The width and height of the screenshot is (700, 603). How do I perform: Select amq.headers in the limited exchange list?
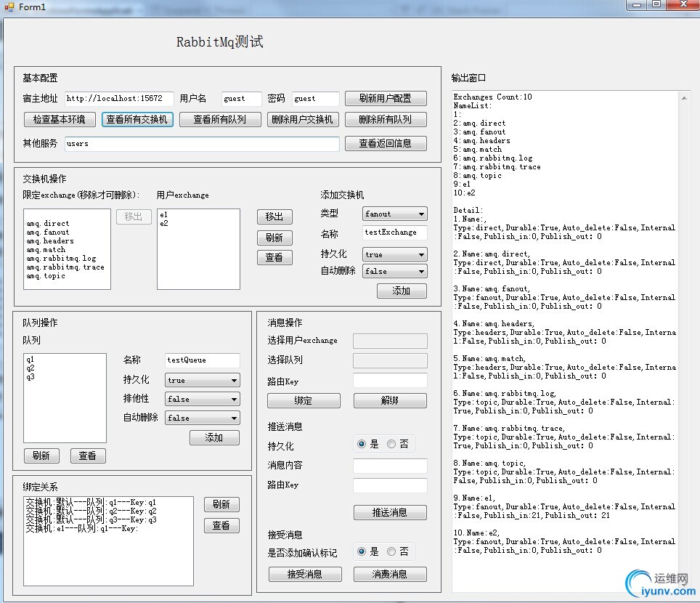(50, 240)
